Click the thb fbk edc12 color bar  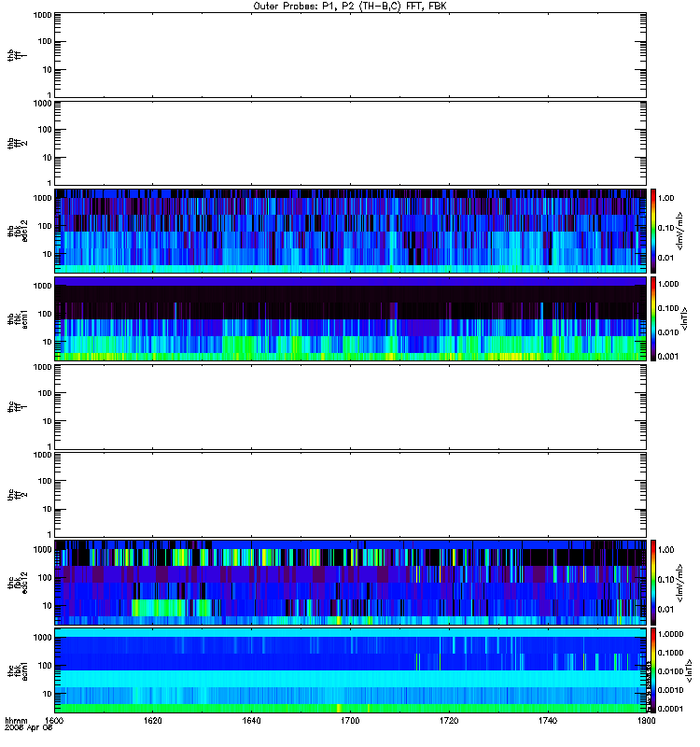point(653,231)
